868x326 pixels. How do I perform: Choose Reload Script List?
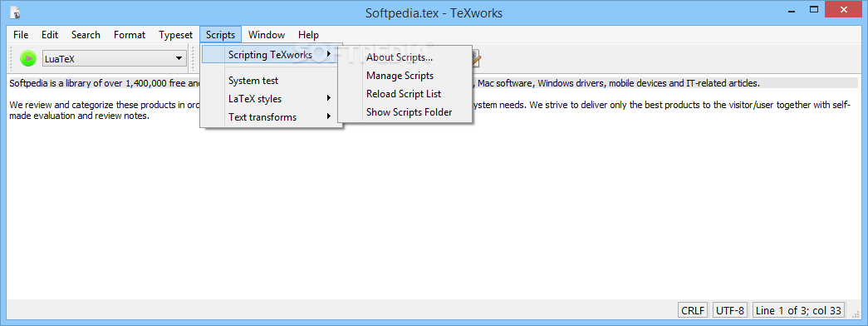405,94
